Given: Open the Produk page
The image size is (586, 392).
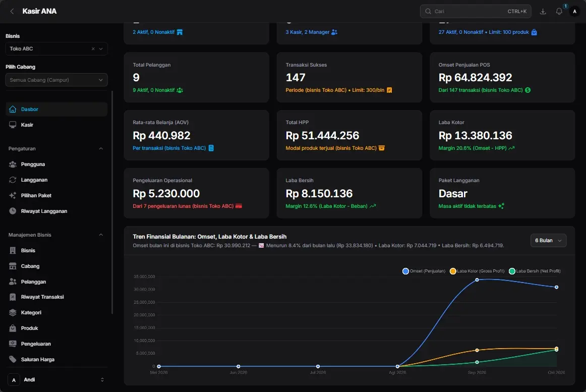Looking at the screenshot, I should tap(56, 328).
